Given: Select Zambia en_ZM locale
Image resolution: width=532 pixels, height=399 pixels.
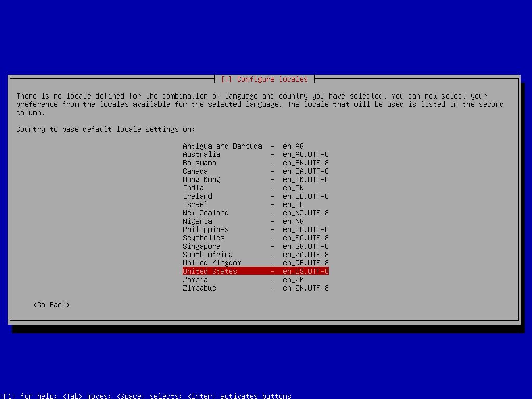Looking at the screenshot, I should (x=256, y=280).
